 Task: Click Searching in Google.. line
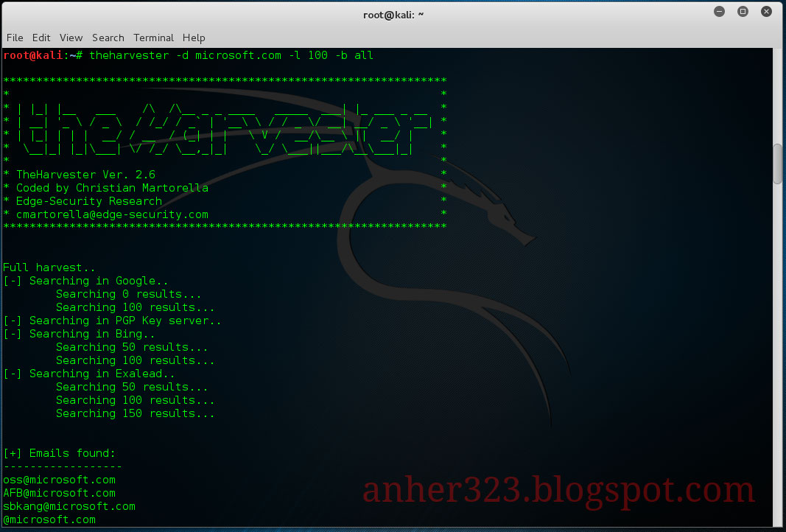point(85,281)
